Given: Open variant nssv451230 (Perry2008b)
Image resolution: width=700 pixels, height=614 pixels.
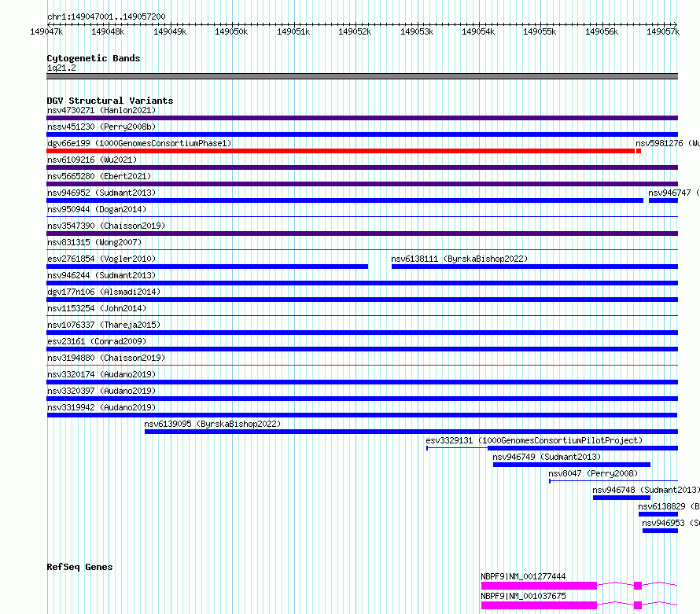Looking at the screenshot, I should click(x=101, y=127).
